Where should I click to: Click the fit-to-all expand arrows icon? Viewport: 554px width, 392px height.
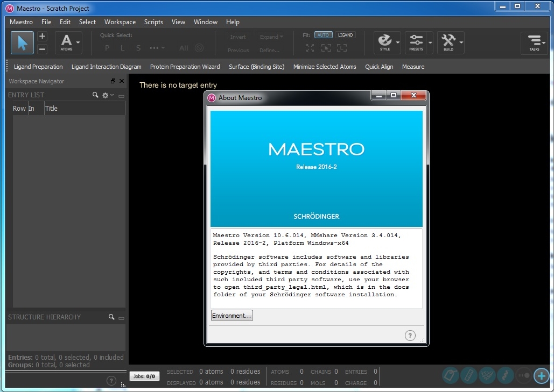(x=310, y=48)
